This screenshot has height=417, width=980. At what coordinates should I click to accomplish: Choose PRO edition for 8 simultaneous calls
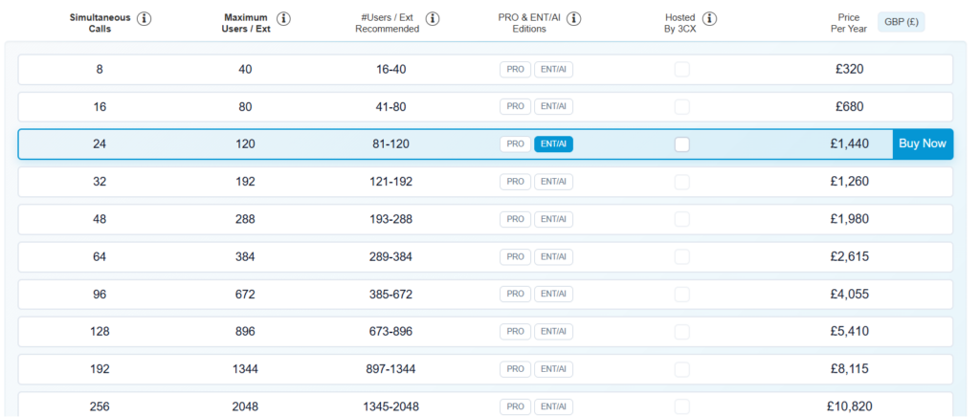click(515, 69)
